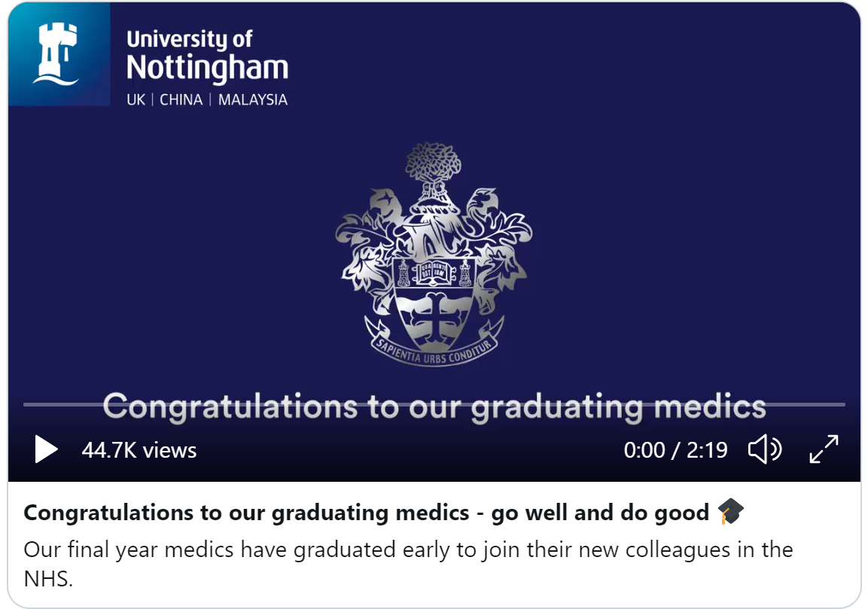Click the 'Sapientia Urbs Conditur' motto ribbon

point(434,352)
